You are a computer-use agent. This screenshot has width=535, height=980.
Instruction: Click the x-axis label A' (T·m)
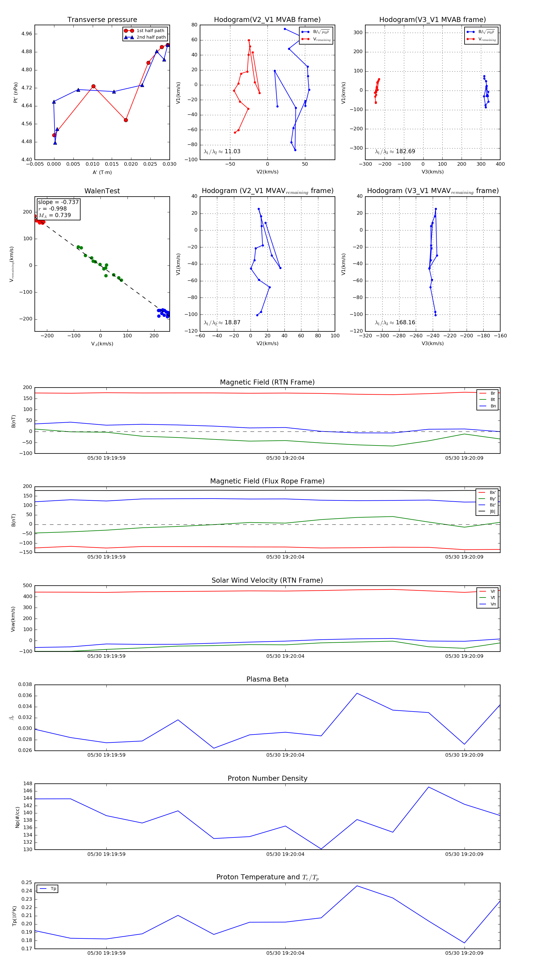[x=102, y=172]
